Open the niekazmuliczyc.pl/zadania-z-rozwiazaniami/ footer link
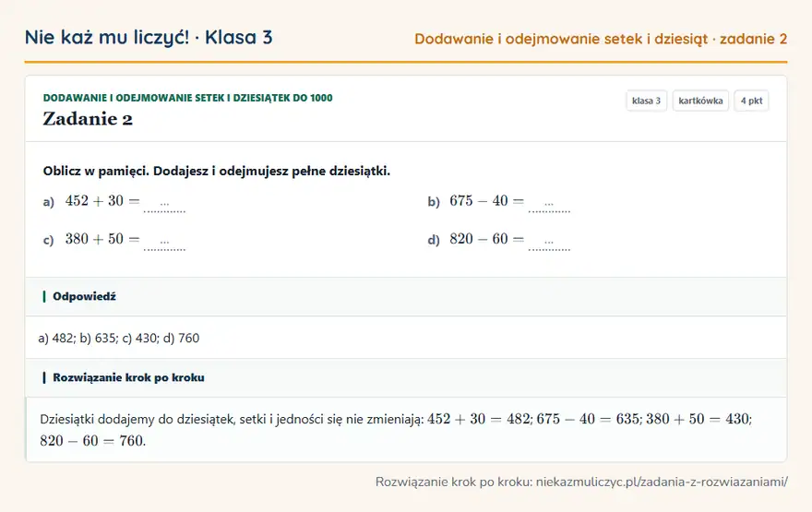Screen dimensions: 812x512 coord(662,482)
